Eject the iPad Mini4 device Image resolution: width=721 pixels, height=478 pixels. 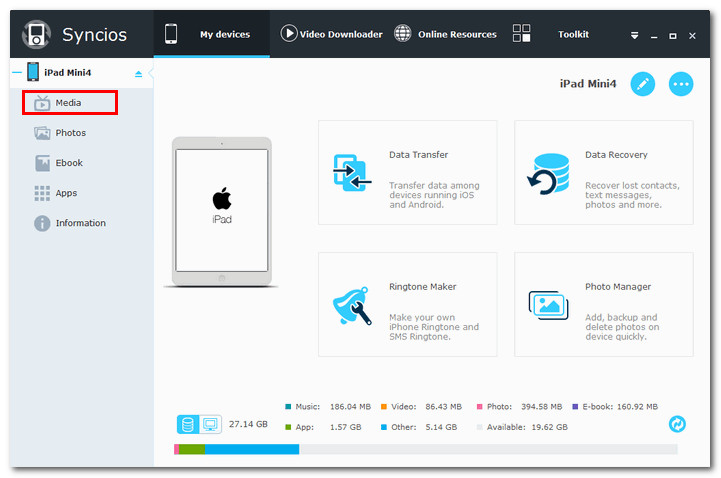coord(138,74)
